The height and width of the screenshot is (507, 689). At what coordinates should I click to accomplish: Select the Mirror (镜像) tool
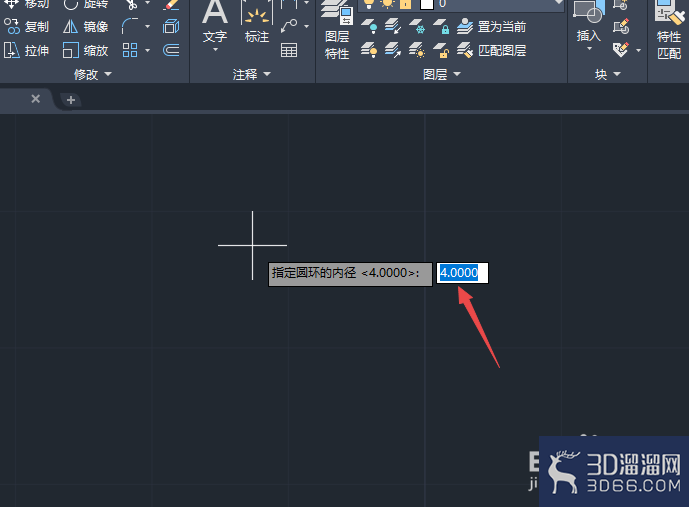86,27
